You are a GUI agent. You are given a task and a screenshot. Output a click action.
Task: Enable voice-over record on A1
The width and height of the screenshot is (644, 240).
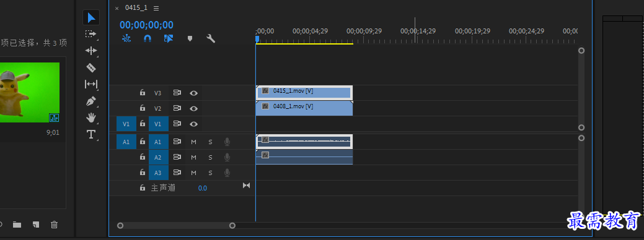click(227, 142)
